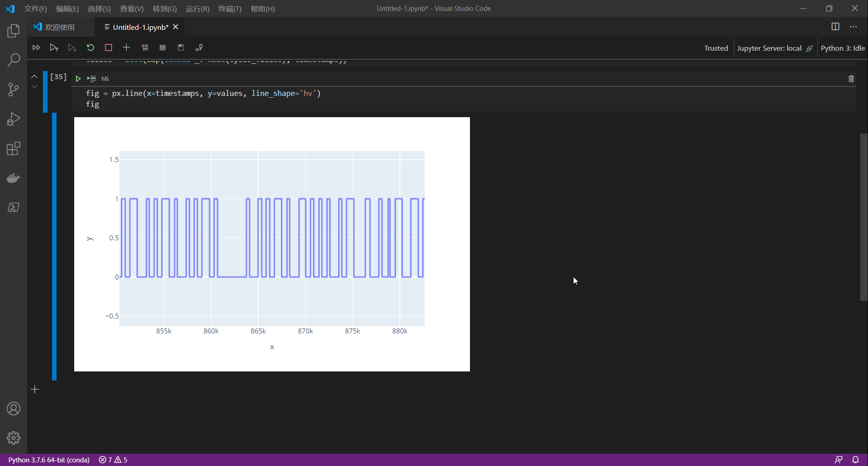Run cell 35

(x=78, y=78)
